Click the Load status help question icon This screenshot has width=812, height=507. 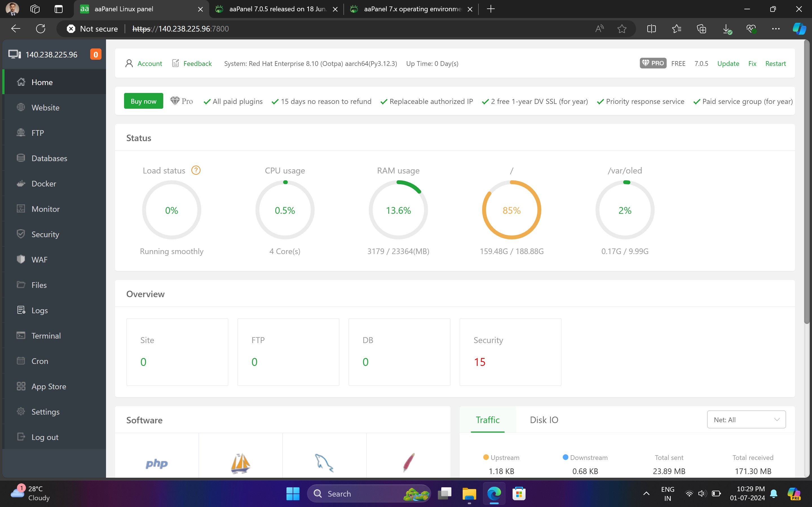coord(196,170)
